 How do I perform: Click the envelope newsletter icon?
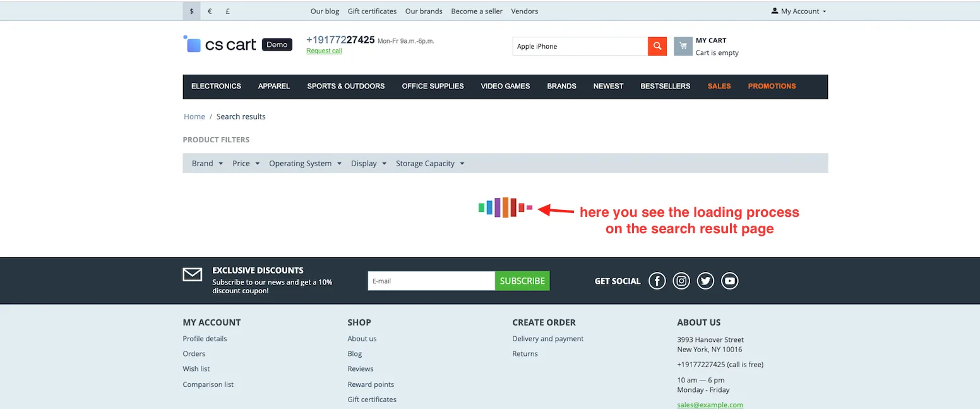pyautogui.click(x=193, y=274)
